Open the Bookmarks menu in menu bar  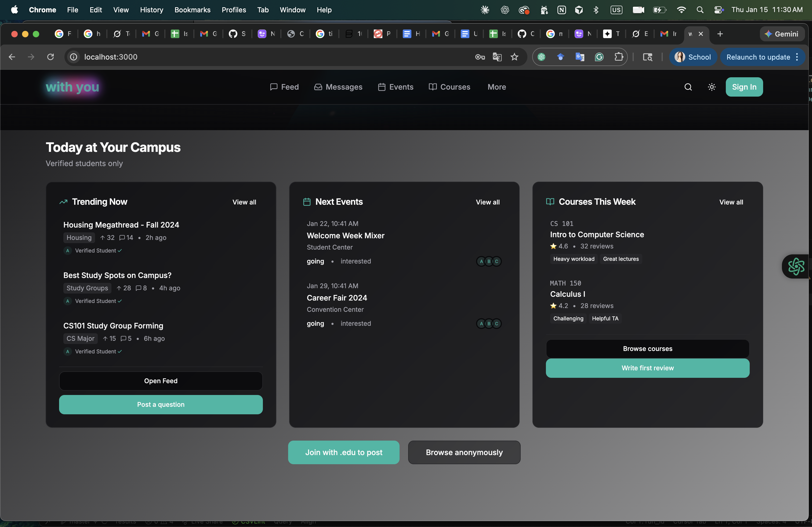click(x=192, y=10)
